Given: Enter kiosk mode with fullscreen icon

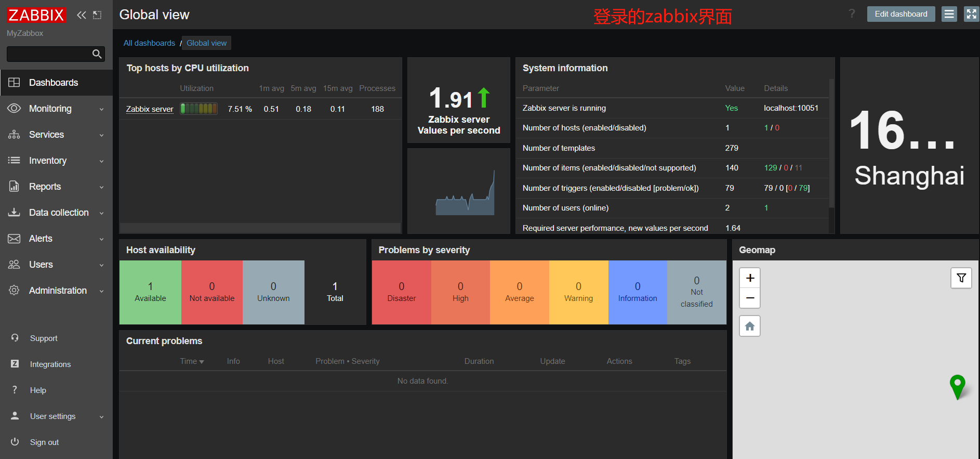Looking at the screenshot, I should [x=971, y=14].
